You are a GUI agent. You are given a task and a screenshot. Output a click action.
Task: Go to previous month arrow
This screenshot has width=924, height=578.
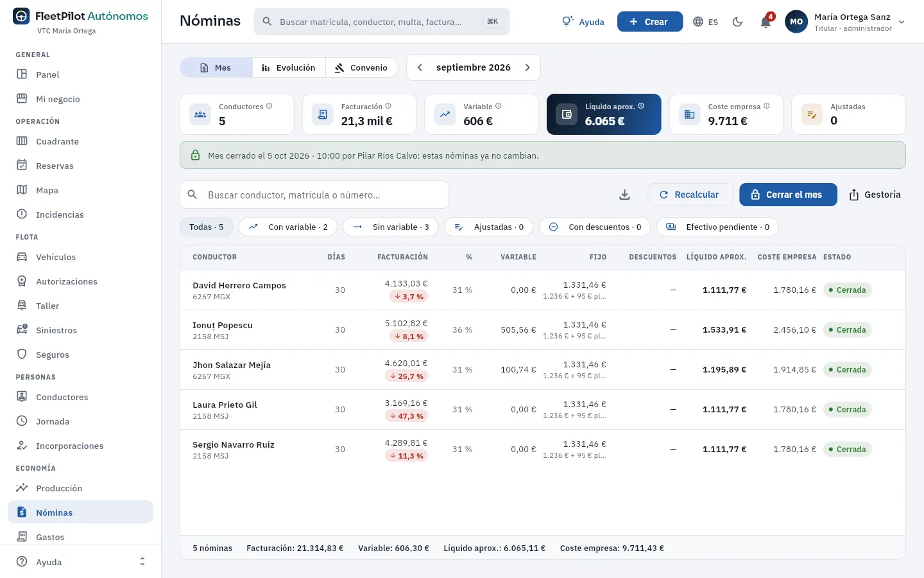[420, 67]
